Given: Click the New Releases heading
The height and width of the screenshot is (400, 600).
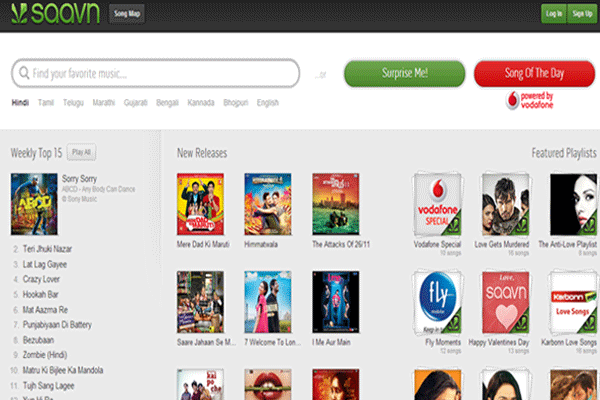Looking at the screenshot, I should click(202, 153).
